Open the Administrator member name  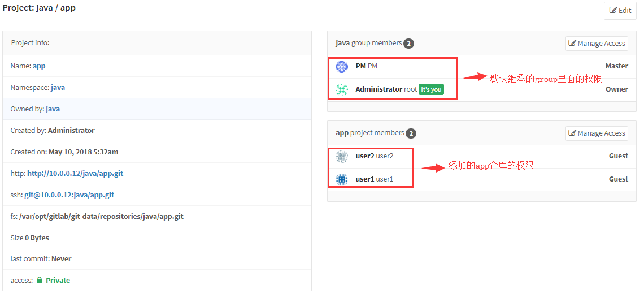(x=378, y=89)
